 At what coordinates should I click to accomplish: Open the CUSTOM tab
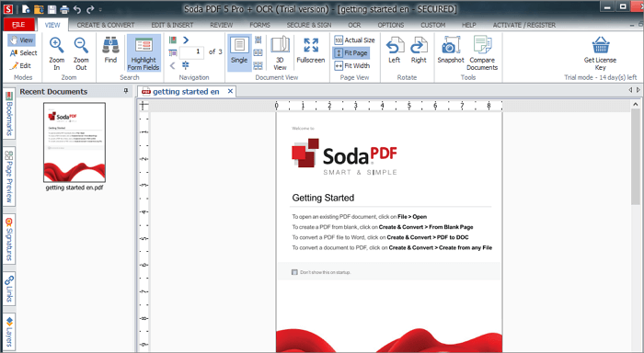click(x=433, y=25)
